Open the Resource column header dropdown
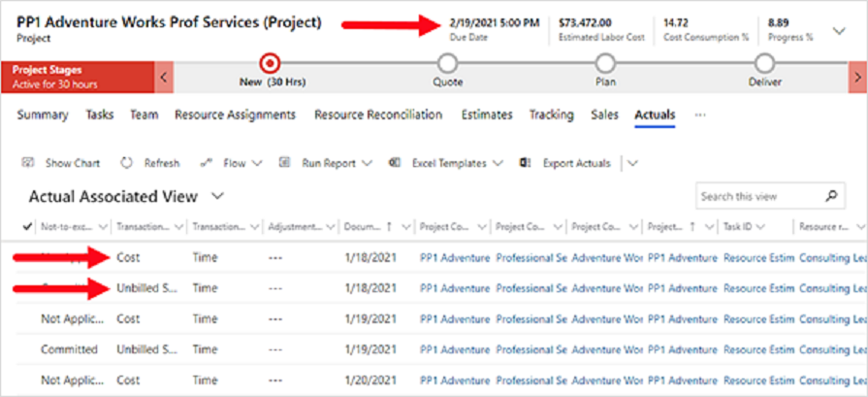The width and height of the screenshot is (868, 397). [859, 226]
